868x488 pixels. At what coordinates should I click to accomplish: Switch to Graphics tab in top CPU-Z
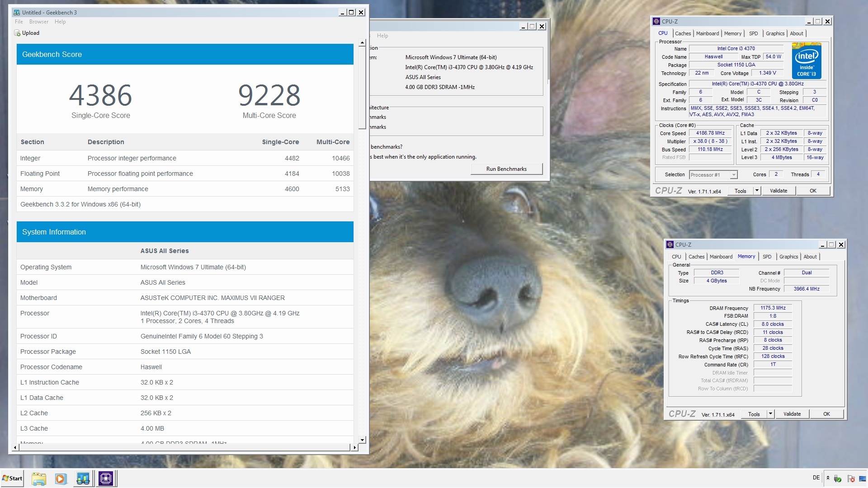pos(775,33)
